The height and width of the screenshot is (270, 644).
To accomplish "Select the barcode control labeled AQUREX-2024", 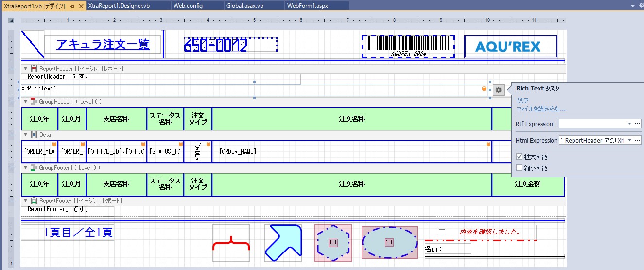I will pos(408,46).
